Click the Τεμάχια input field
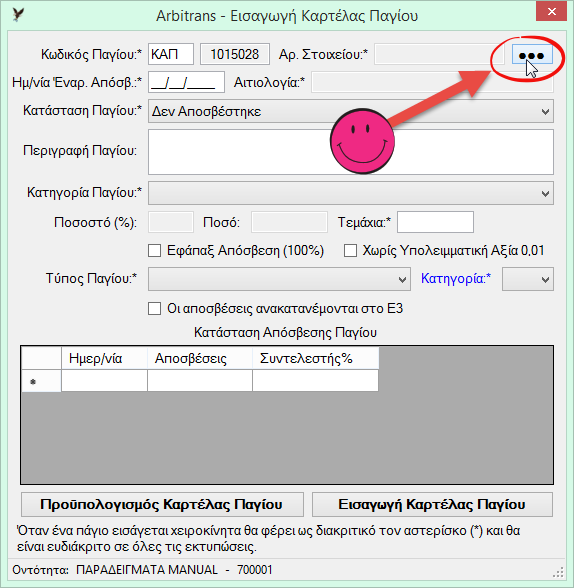 click(x=435, y=222)
